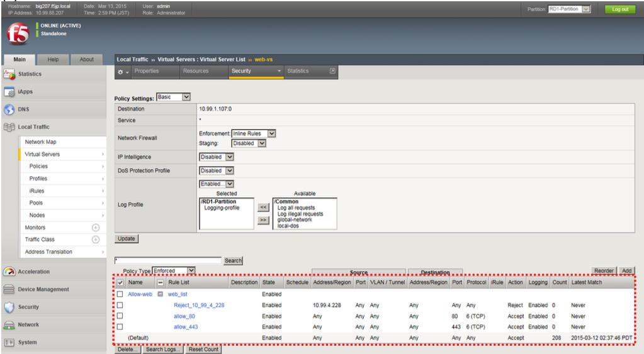Viewport: 644px width, 354px height.
Task: Click the Update button
Action: click(x=127, y=239)
